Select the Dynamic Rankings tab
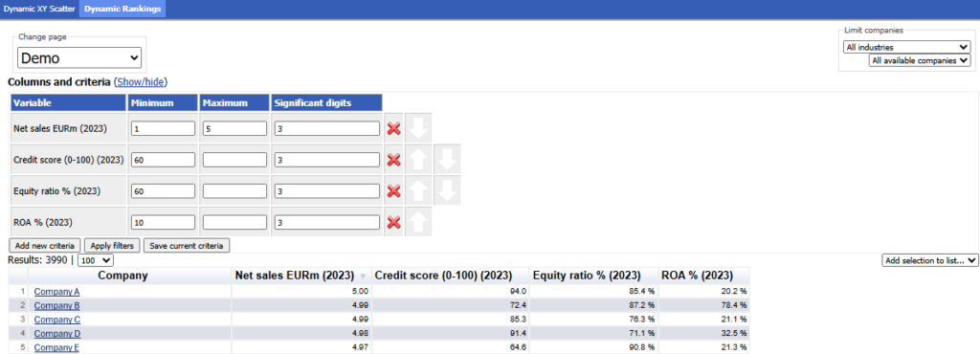The width and height of the screenshot is (980, 354). [122, 10]
